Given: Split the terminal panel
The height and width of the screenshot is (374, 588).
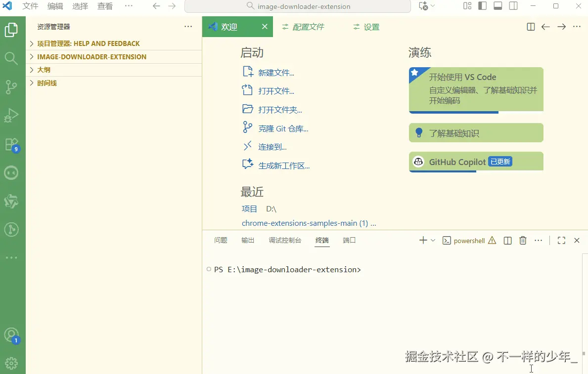Looking at the screenshot, I should [507, 241].
